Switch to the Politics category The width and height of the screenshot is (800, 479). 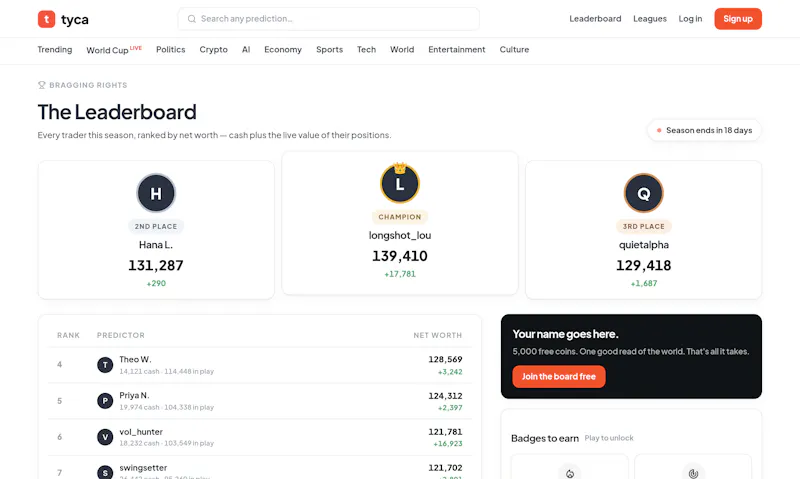tap(170, 49)
